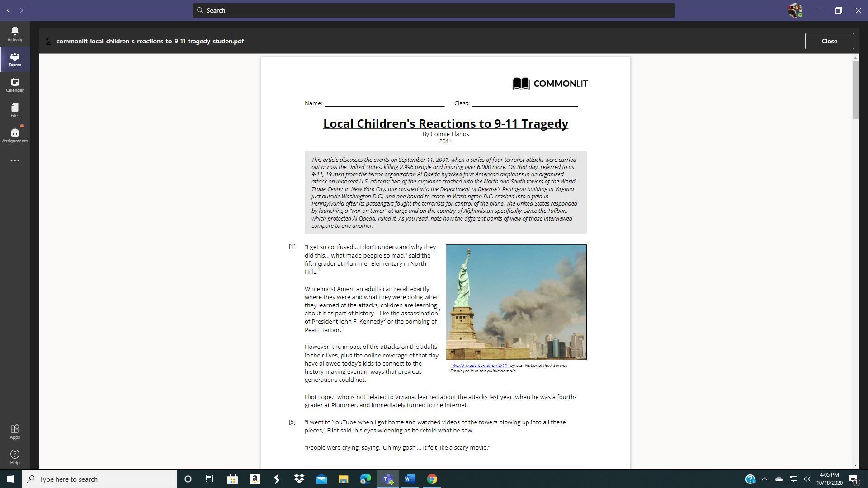Select the Teams icon in the sidebar
Viewport: 868px width, 488px height.
pyautogui.click(x=14, y=59)
